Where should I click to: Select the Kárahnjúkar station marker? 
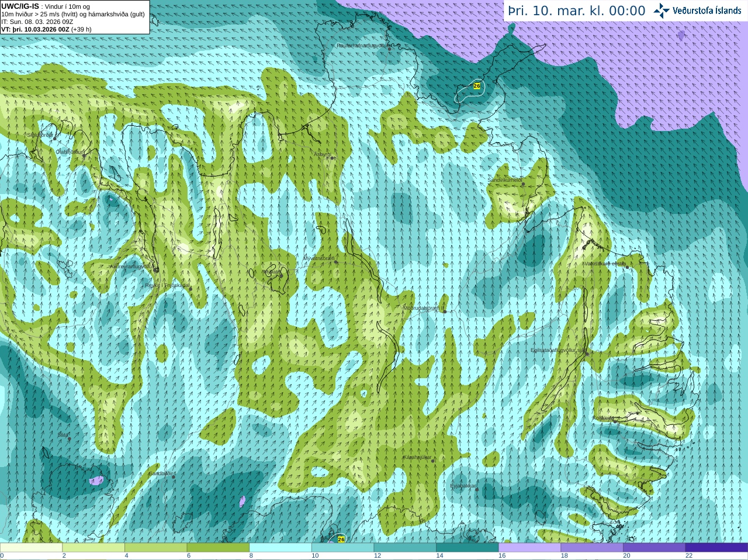click(433, 461)
